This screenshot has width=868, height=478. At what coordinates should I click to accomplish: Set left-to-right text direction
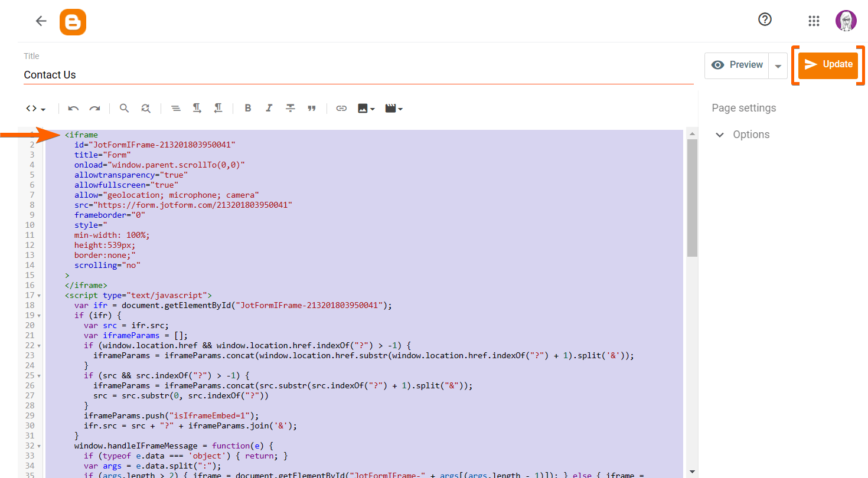coord(197,109)
